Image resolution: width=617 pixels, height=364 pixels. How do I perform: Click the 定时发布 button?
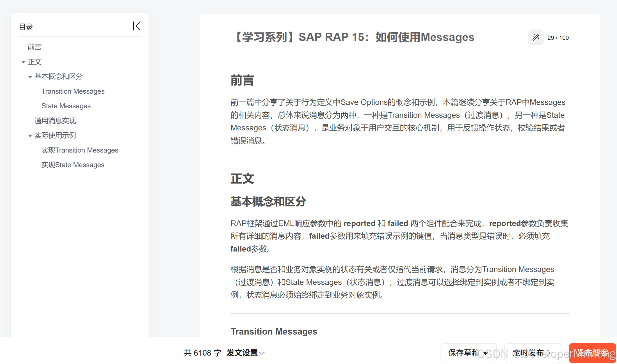pos(532,353)
